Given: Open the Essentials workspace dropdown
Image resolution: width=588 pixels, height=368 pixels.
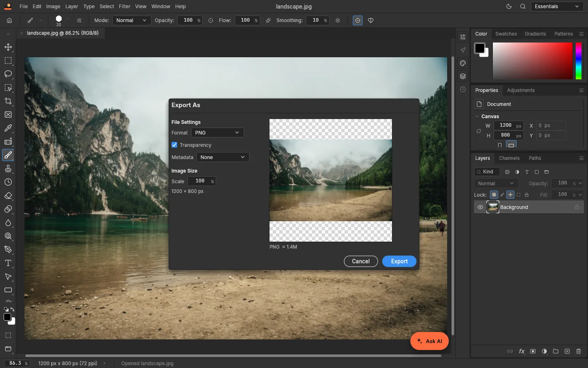Looking at the screenshot, I should pos(557,6).
